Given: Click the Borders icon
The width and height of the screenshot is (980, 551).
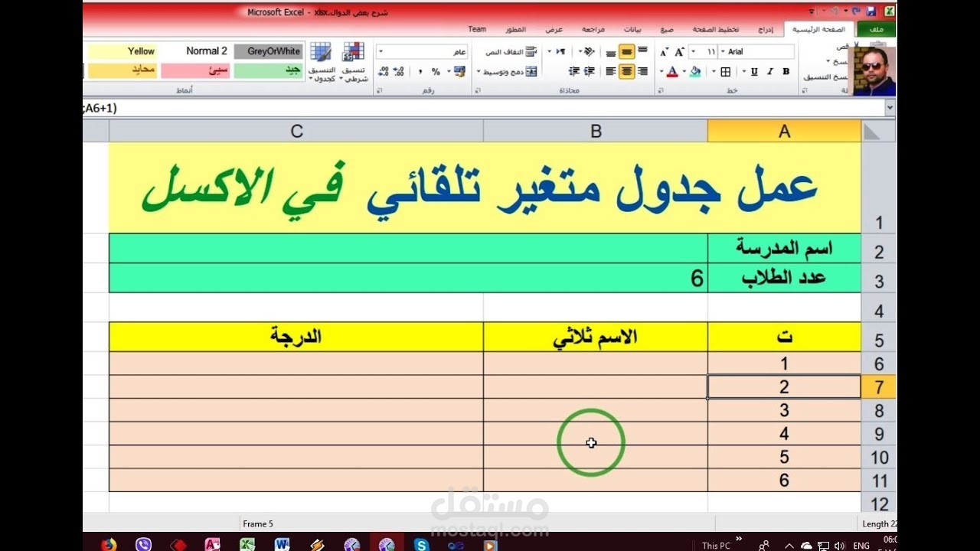Looking at the screenshot, I should click(725, 71).
